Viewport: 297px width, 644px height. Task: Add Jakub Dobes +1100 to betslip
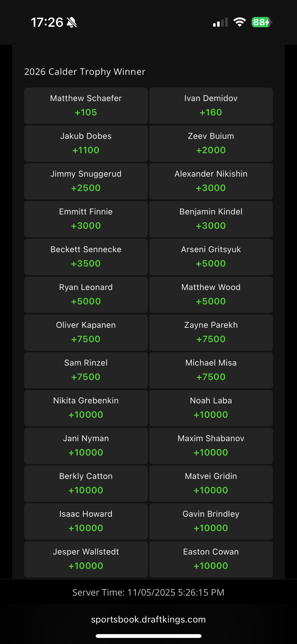[x=86, y=144]
